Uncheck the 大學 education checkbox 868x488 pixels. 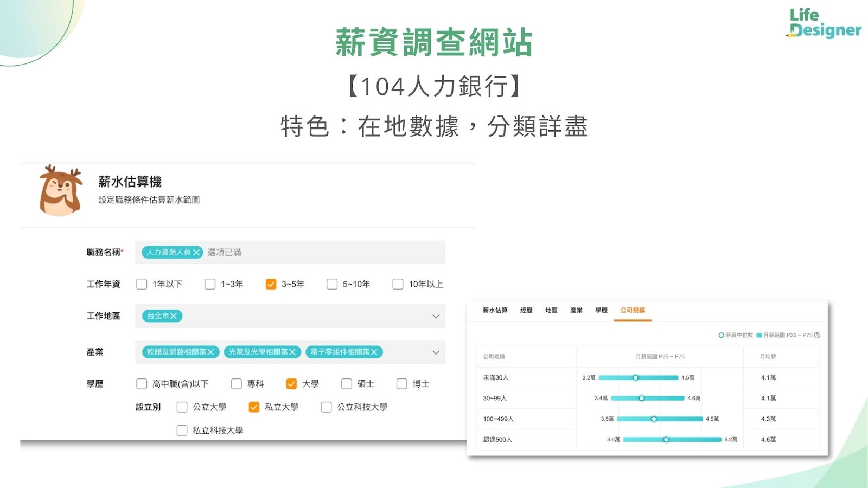(x=291, y=384)
